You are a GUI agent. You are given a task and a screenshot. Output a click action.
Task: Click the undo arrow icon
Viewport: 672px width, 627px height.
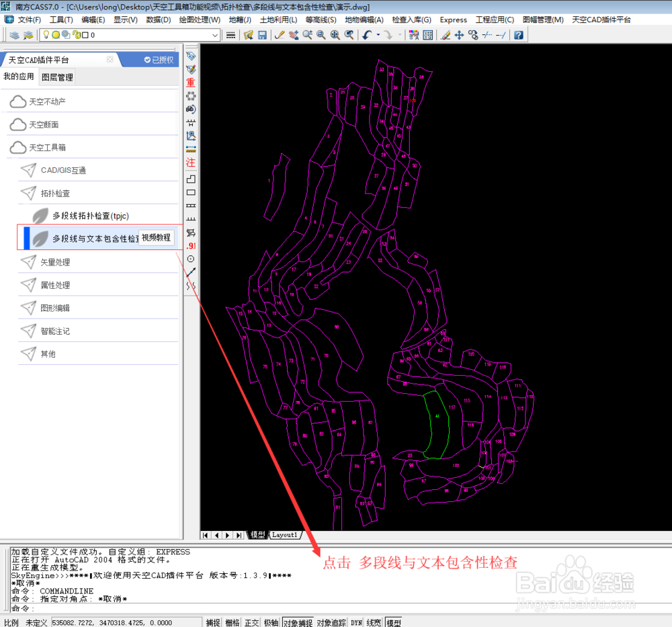pyautogui.click(x=367, y=35)
